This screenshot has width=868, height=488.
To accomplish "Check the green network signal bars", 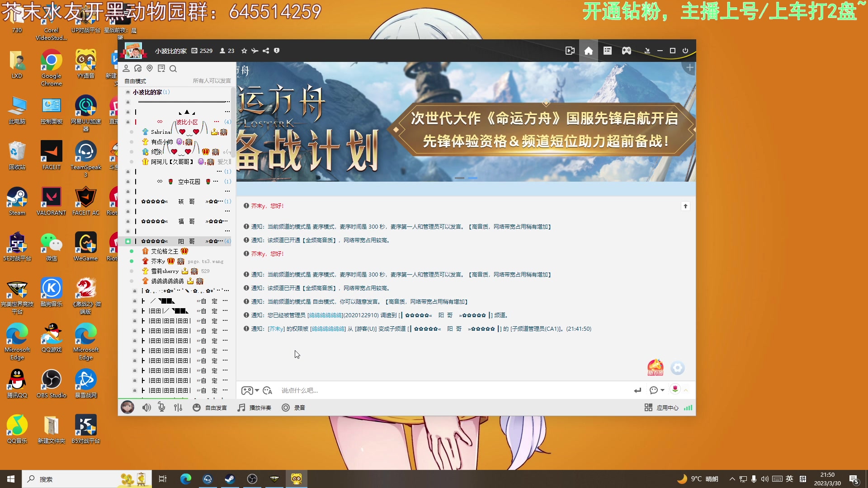I will [x=688, y=408].
